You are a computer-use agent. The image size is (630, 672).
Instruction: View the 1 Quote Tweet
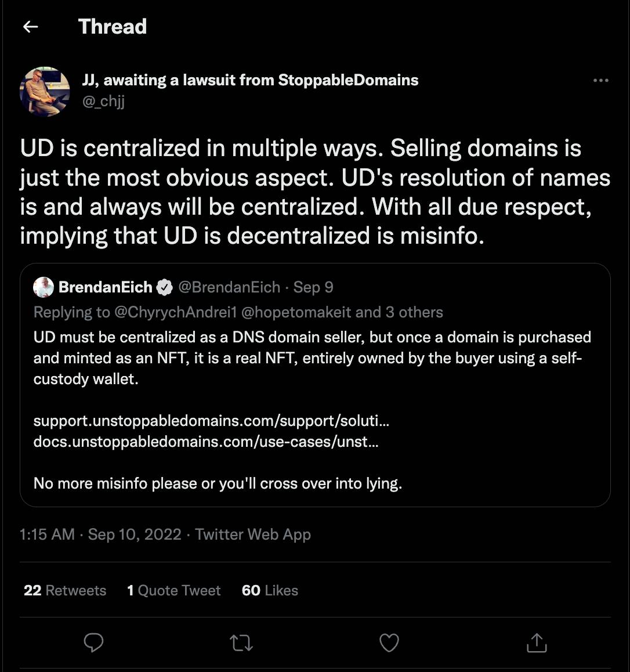174,590
